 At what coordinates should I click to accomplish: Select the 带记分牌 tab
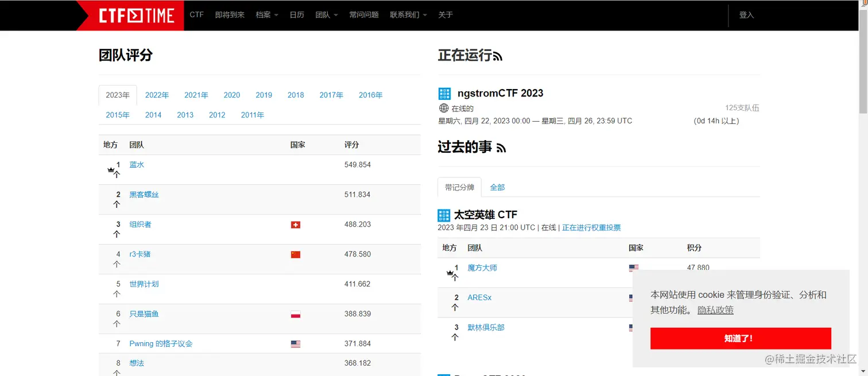click(460, 187)
